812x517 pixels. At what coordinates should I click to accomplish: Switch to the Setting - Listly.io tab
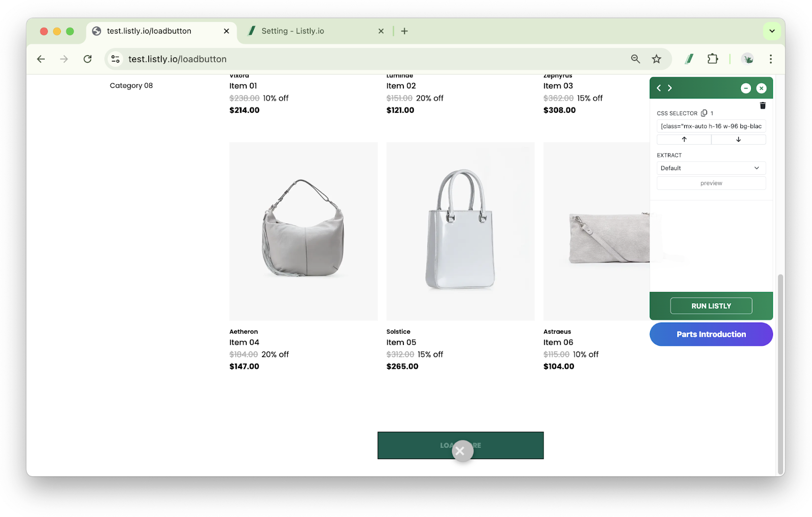pyautogui.click(x=293, y=31)
